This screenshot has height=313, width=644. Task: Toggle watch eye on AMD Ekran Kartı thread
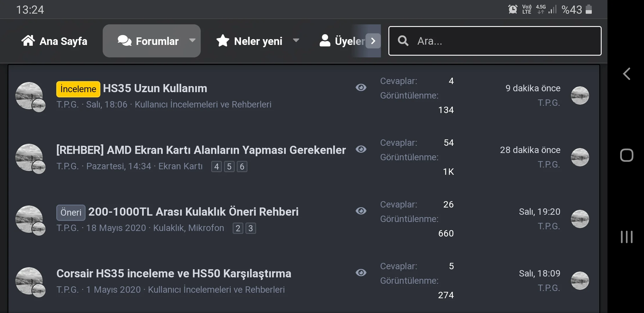coord(361,149)
